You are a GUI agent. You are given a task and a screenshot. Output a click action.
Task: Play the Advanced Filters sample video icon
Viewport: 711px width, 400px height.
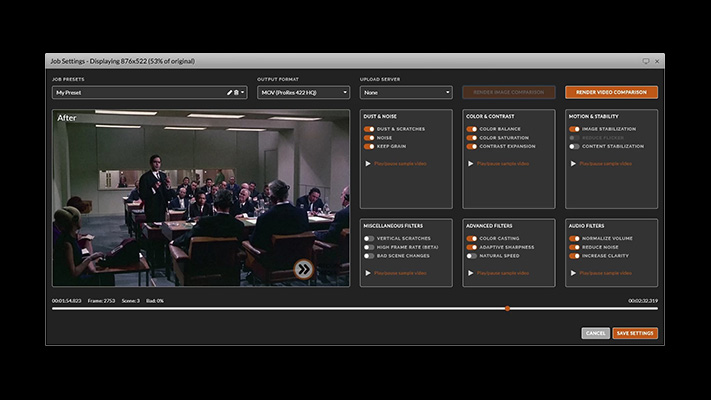coord(471,273)
